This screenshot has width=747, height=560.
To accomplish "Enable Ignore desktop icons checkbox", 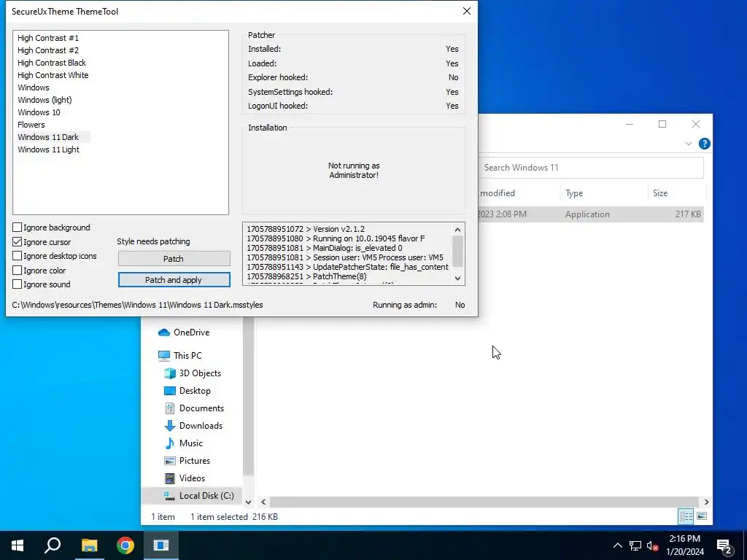I will click(x=18, y=256).
